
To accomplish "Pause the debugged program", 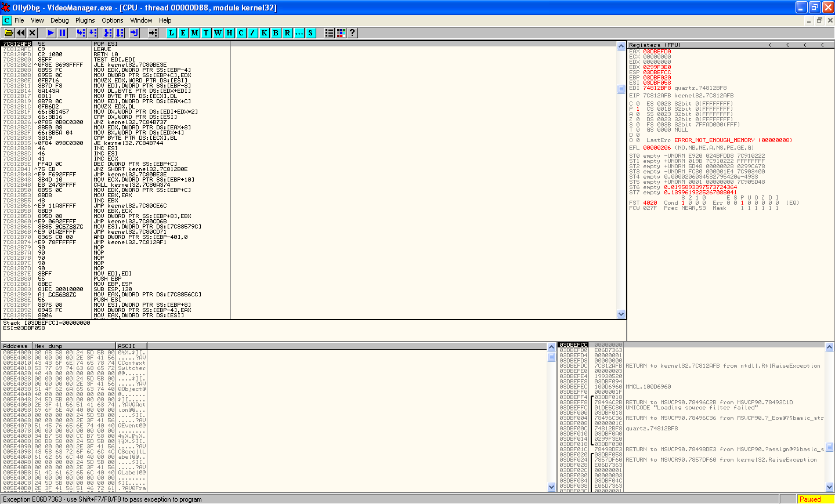I will [63, 33].
